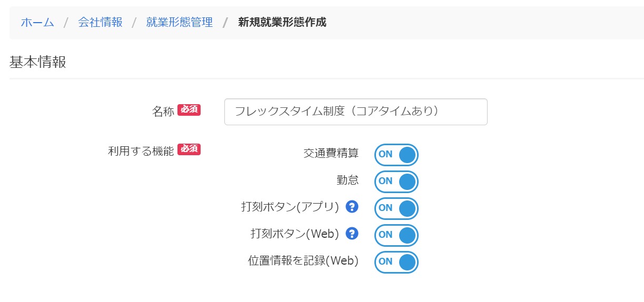Disable 位置情報を記録(Web) toggle
This screenshot has width=644, height=302.
[x=397, y=262]
